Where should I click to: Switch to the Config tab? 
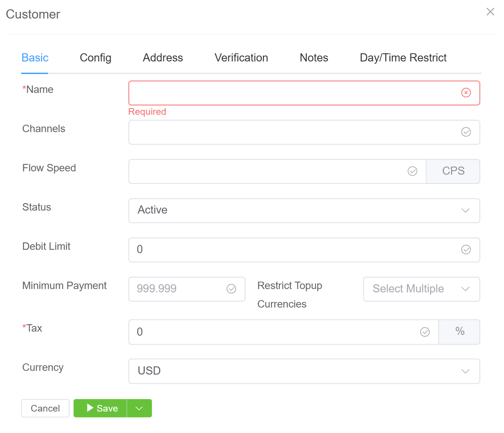[95, 58]
